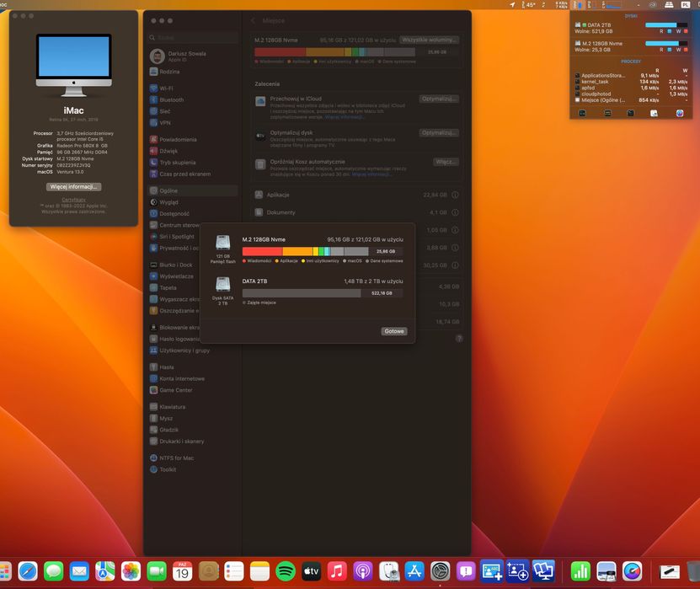This screenshot has width=700, height=589.
Task: Open Apple TV from the Dock
Action: [311, 571]
